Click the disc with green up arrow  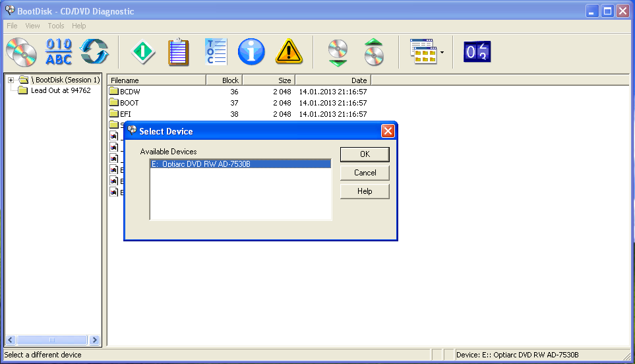[374, 51]
